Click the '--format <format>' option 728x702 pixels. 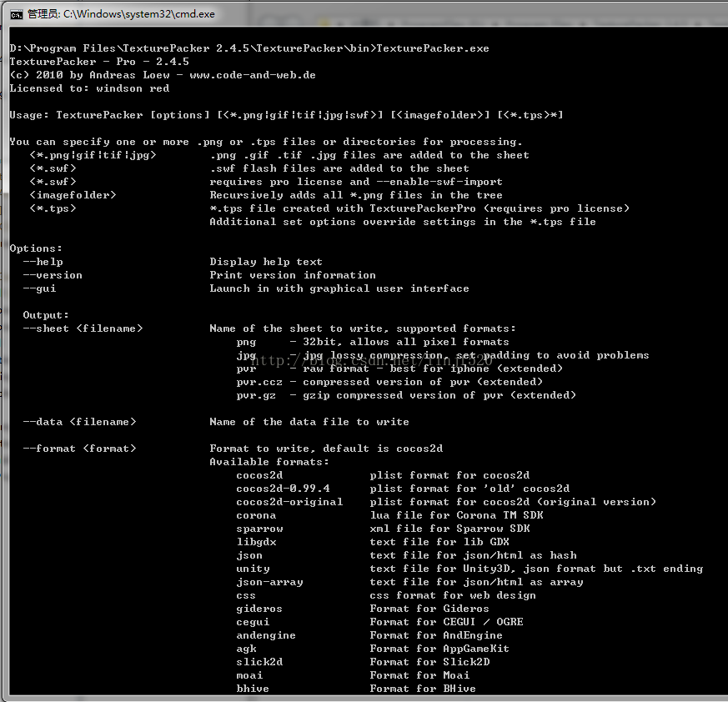80,449
